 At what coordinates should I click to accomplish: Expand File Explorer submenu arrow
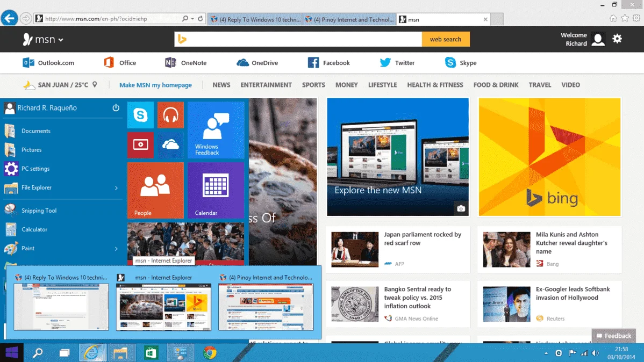116,187
